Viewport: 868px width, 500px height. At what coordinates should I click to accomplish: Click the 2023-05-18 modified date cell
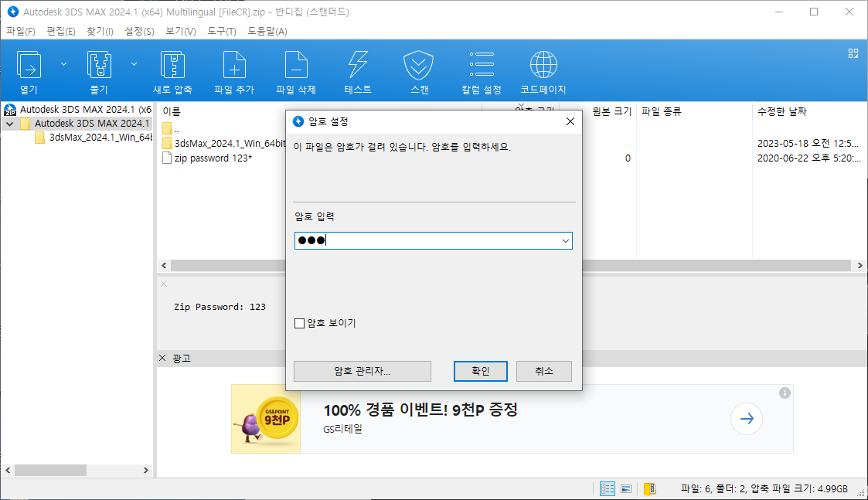pyautogui.click(x=808, y=144)
